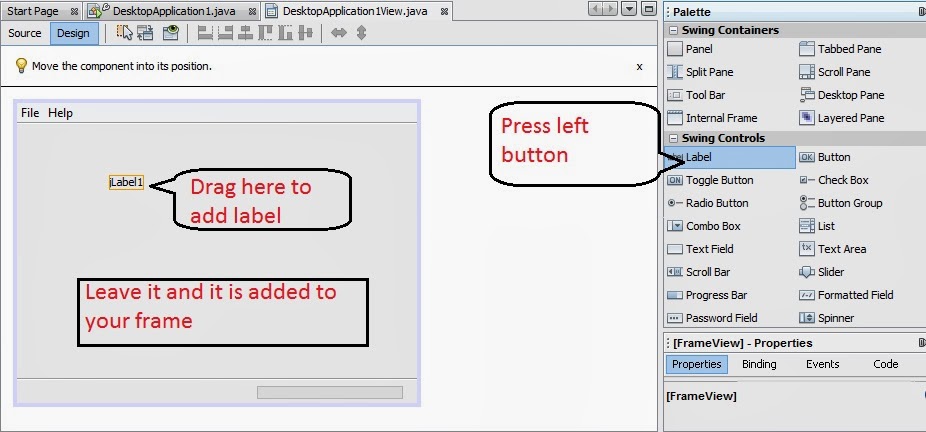Toggle Change Horizontal Resizability arrow icon

338,33
